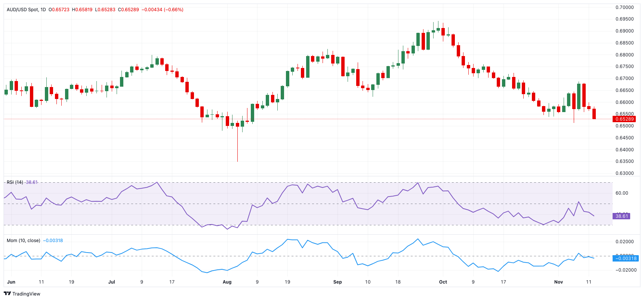Screen dimensions: 644x300
Task: Click the Jun label on the time axis
Action: [x=11, y=282]
